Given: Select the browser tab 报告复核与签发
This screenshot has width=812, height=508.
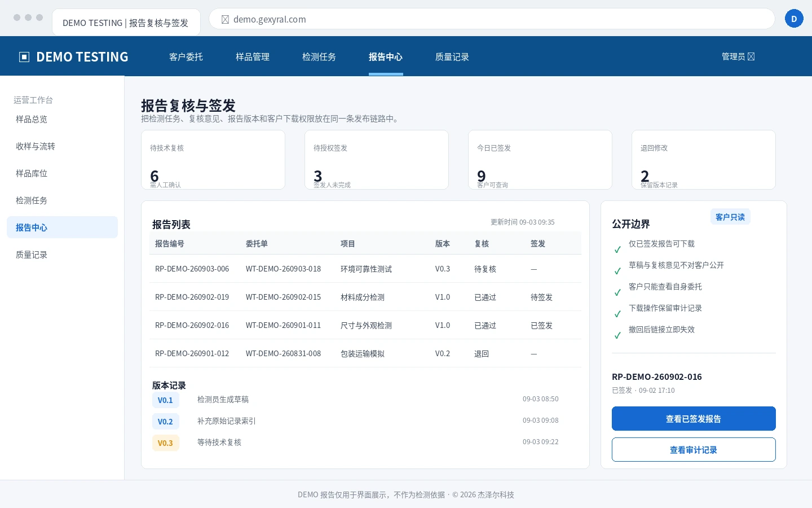Looking at the screenshot, I should (126, 23).
